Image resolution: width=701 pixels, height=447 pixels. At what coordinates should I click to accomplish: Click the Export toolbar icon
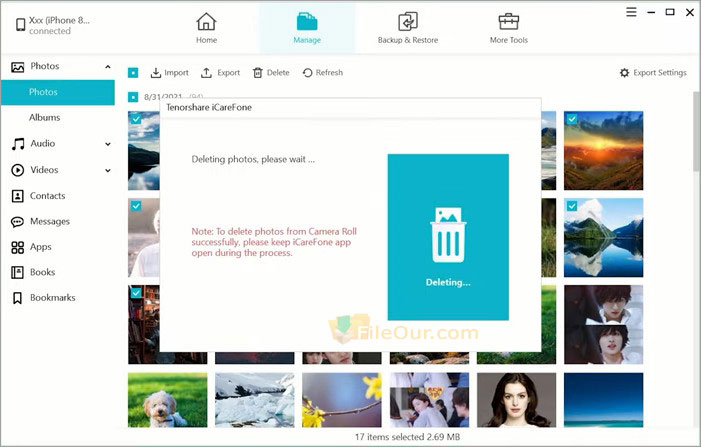click(206, 73)
